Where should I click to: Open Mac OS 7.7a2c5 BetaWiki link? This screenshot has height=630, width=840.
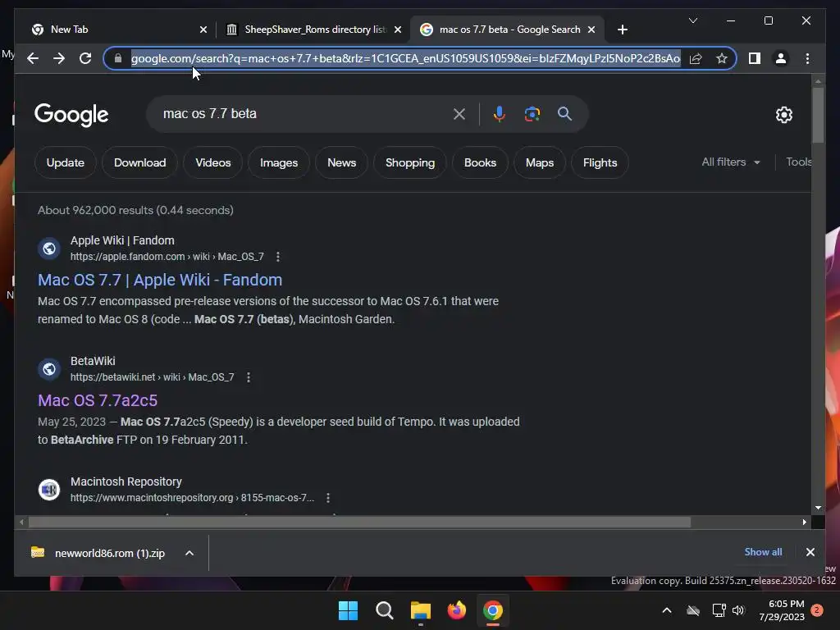coord(98,400)
